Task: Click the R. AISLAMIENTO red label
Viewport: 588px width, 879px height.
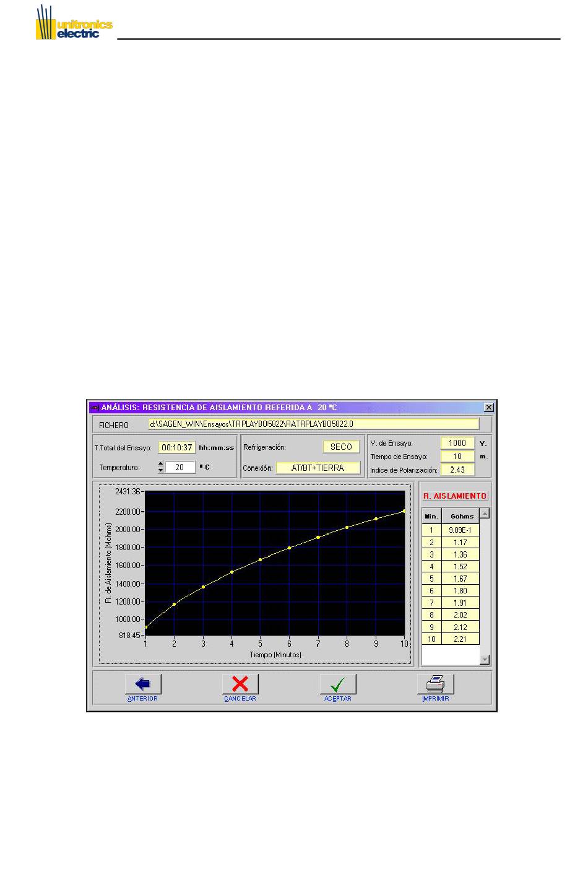Action: pos(455,496)
